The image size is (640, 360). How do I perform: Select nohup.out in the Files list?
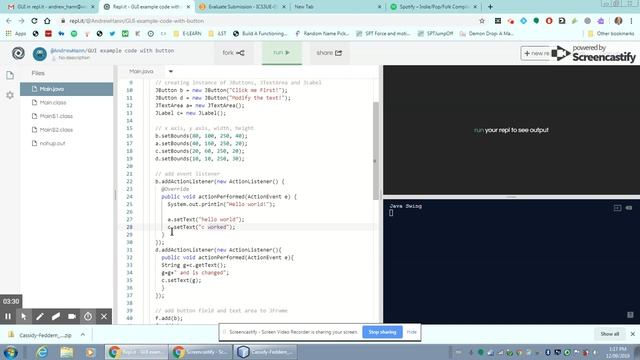[x=67, y=143]
